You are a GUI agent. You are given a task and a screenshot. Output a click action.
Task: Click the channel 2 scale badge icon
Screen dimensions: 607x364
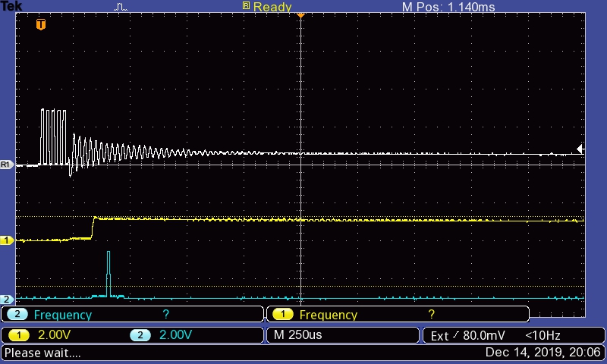140,334
